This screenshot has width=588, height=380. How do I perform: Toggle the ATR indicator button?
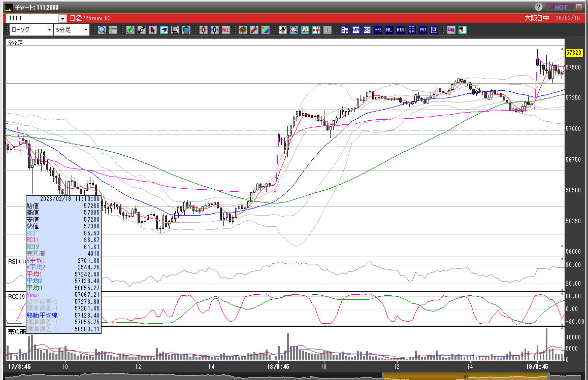pyautogui.click(x=400, y=30)
